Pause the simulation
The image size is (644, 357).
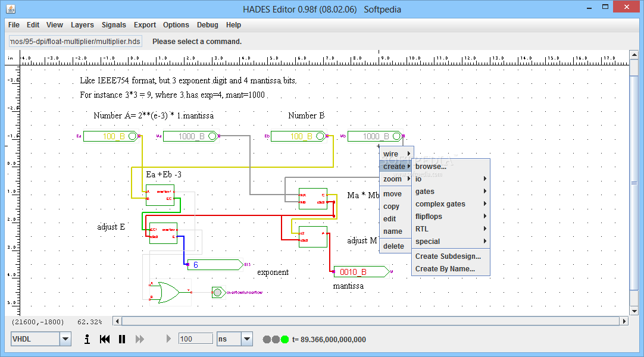(122, 339)
